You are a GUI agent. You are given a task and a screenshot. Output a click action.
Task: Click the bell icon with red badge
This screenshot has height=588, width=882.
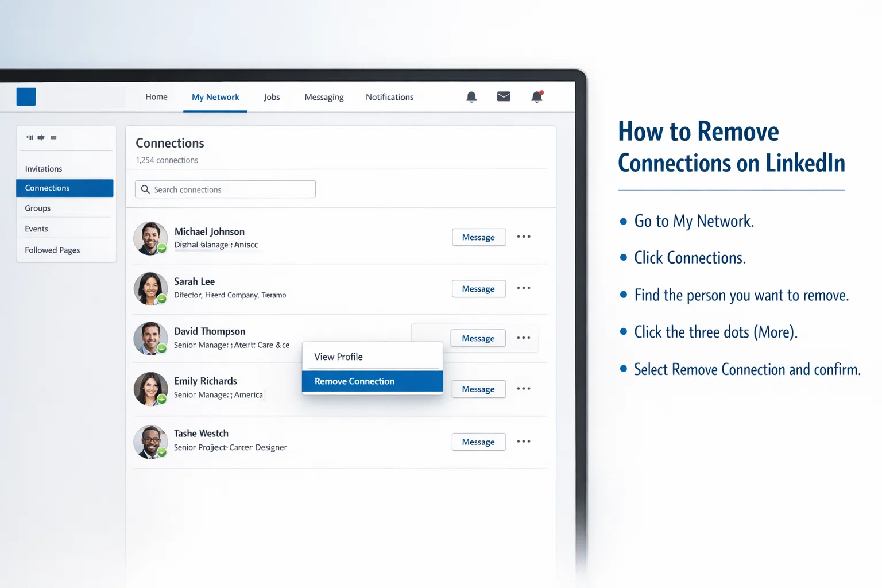click(x=537, y=96)
